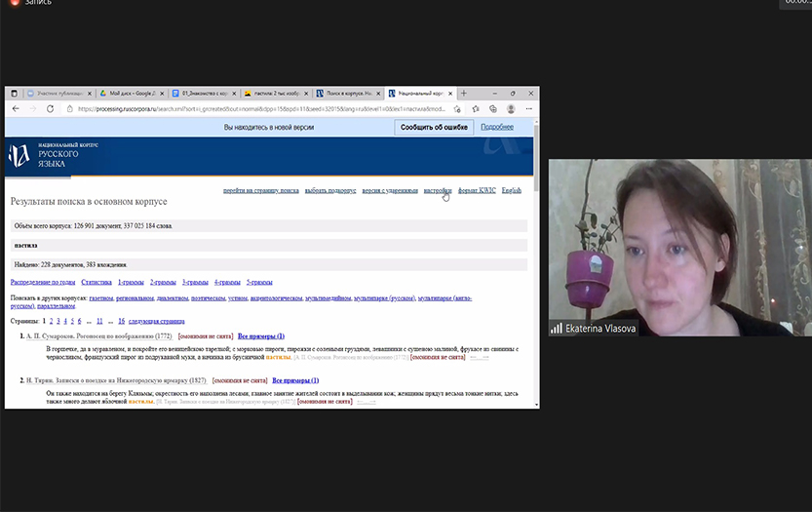Expand 'Все примеры (1)' for Сумароков entry

261,335
